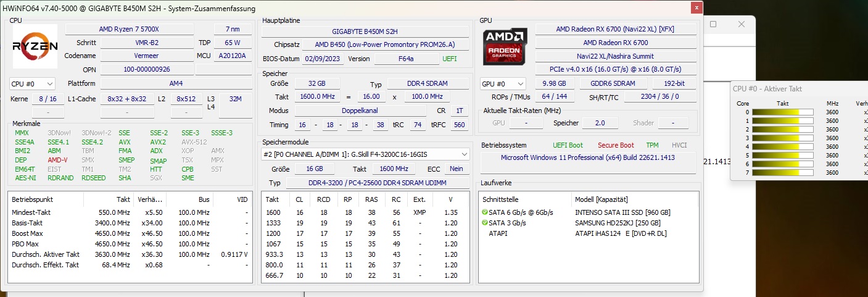Select the XMP 1600 memory timing row
Screen dimensions: 868x297
366,212
